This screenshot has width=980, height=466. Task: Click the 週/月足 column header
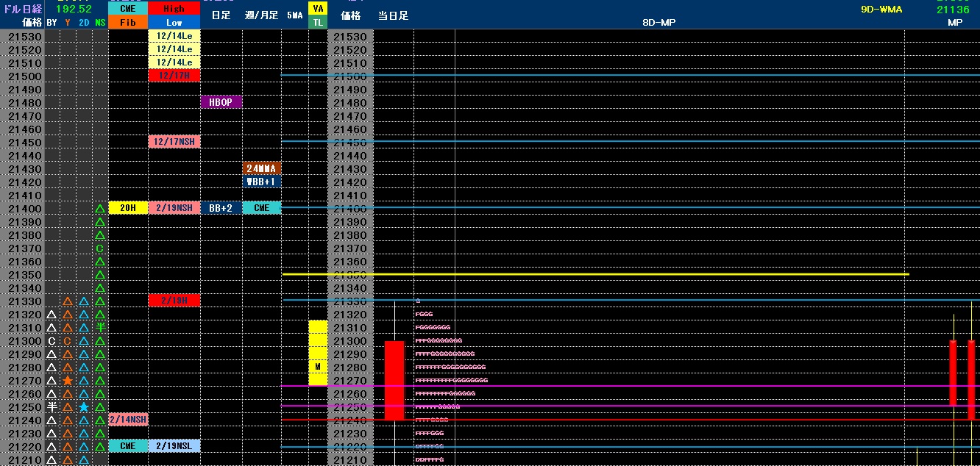(261, 15)
